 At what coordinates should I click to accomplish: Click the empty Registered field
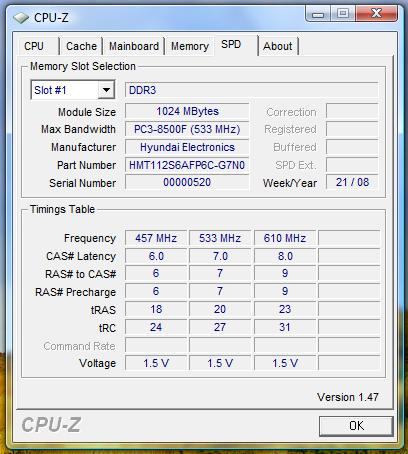pyautogui.click(x=352, y=129)
